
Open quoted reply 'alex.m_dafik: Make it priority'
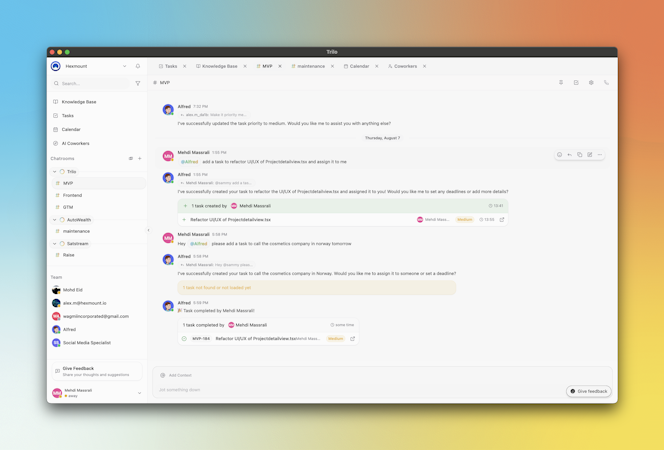pyautogui.click(x=213, y=115)
